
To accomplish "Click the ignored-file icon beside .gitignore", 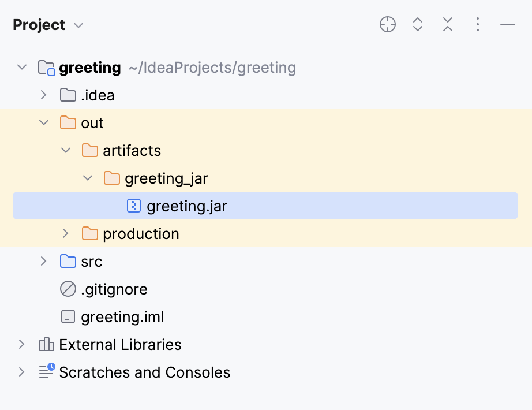I will [68, 289].
